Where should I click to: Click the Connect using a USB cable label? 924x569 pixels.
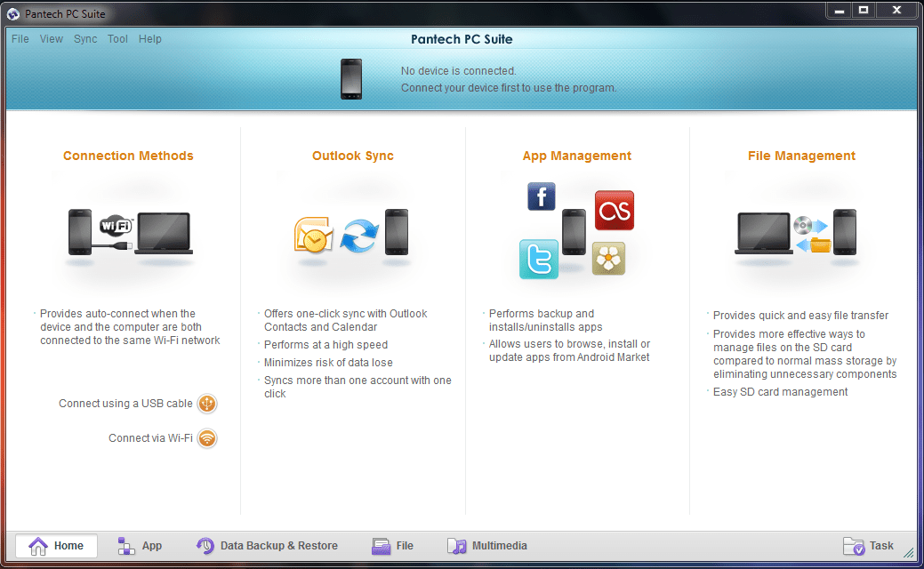[125, 404]
